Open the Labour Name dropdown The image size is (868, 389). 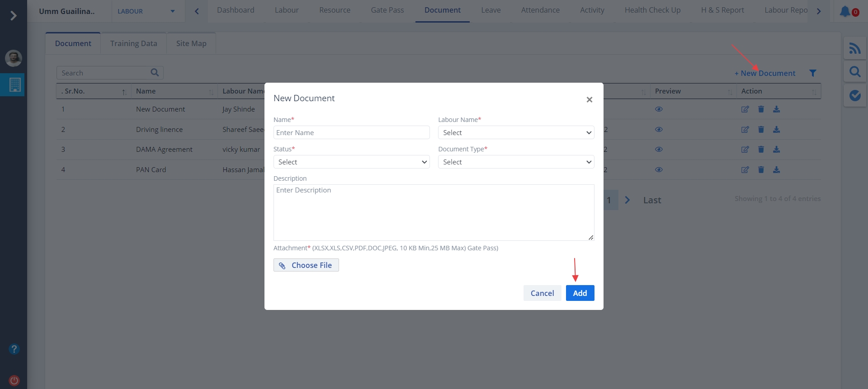coord(516,132)
